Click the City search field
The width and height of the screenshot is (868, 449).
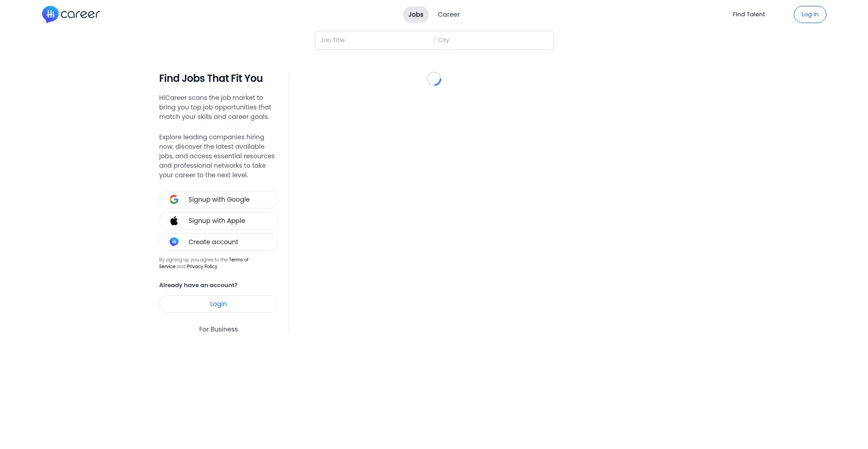point(493,40)
